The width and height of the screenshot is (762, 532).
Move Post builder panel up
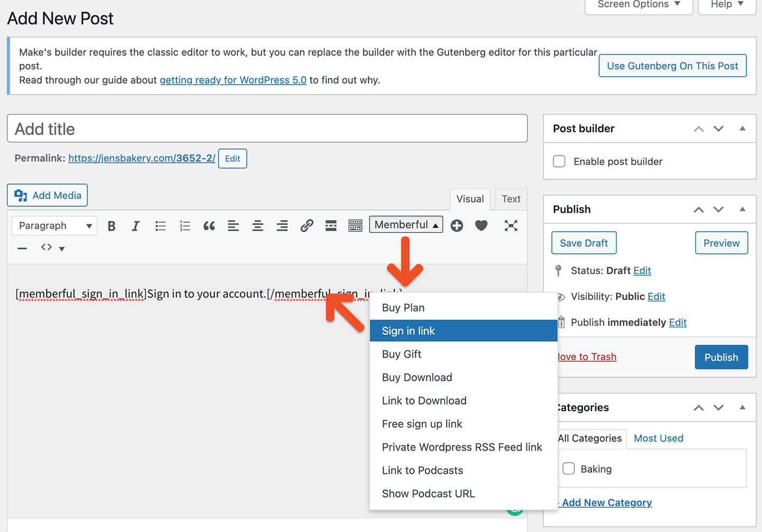tap(699, 129)
